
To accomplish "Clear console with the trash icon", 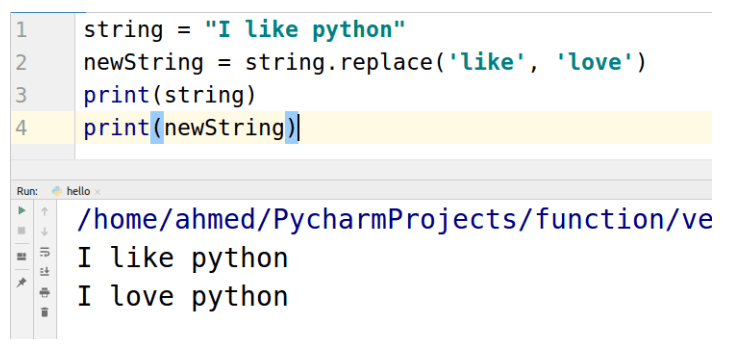I will coord(45,312).
